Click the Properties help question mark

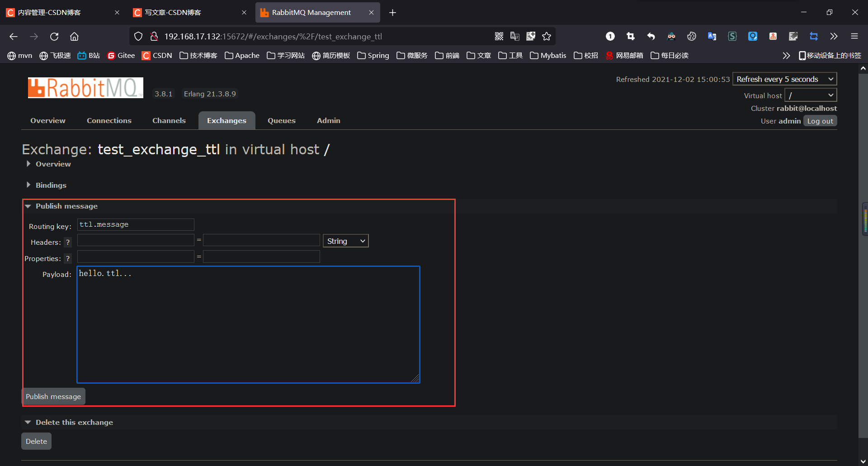pos(68,259)
